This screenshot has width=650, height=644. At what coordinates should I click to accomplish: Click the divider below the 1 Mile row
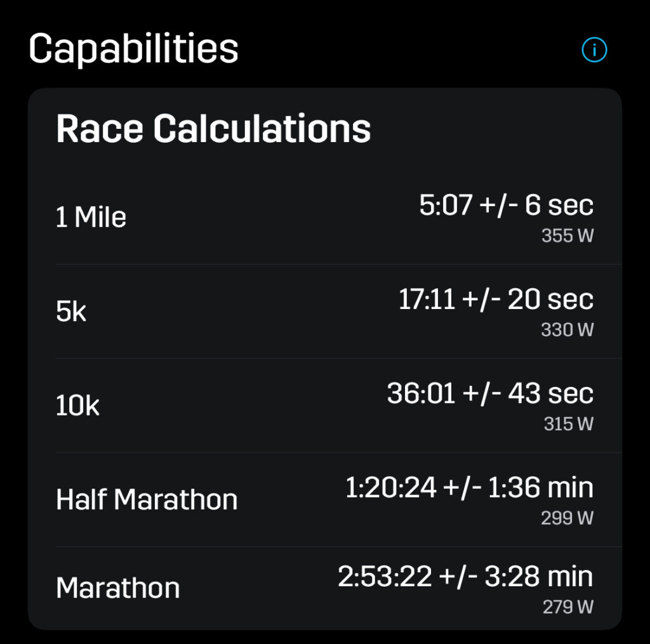pos(339,265)
